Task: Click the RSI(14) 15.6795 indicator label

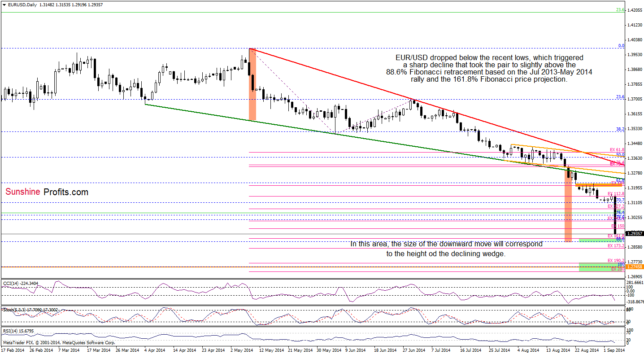Action: click(x=18, y=331)
